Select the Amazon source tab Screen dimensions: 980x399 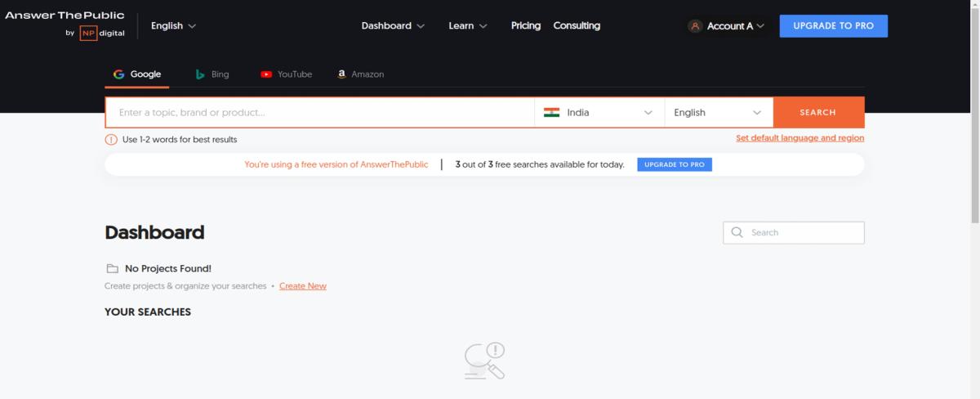[x=360, y=74]
